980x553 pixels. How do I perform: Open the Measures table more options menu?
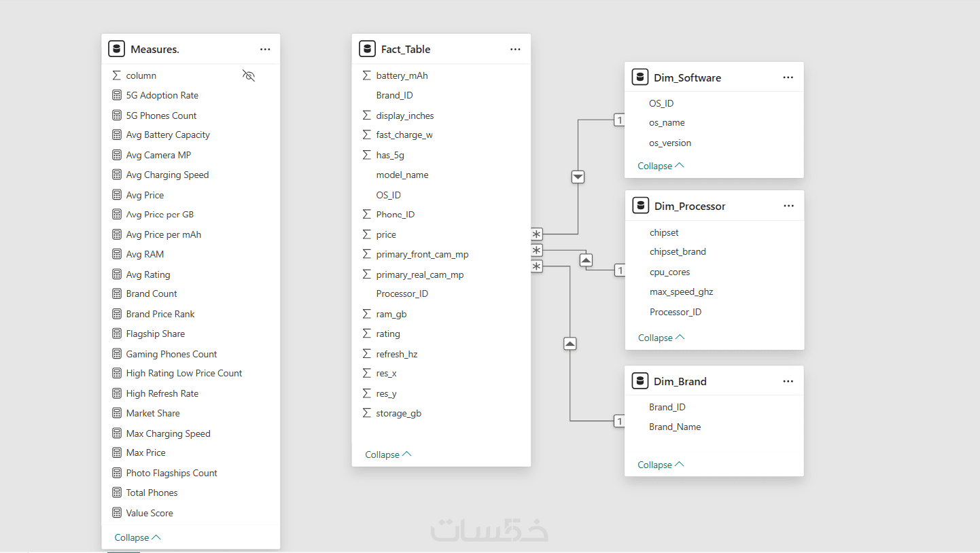pos(265,49)
